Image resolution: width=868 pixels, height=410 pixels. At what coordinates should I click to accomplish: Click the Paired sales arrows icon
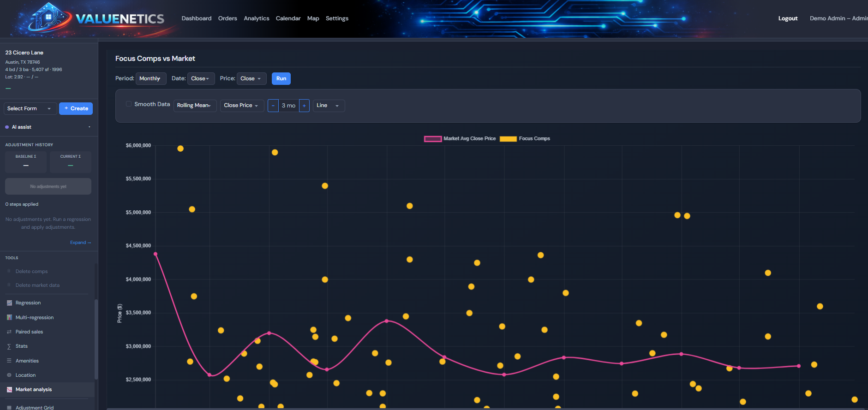pyautogui.click(x=9, y=332)
